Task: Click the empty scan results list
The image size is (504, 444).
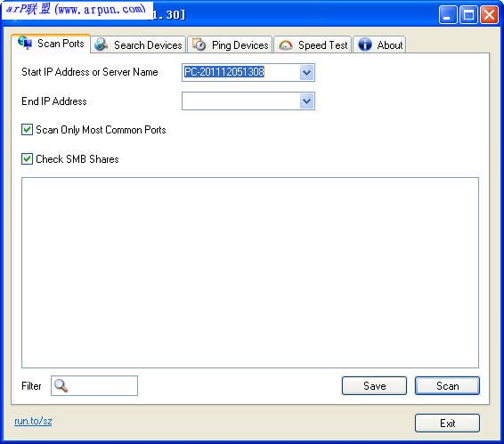Action: click(250, 272)
